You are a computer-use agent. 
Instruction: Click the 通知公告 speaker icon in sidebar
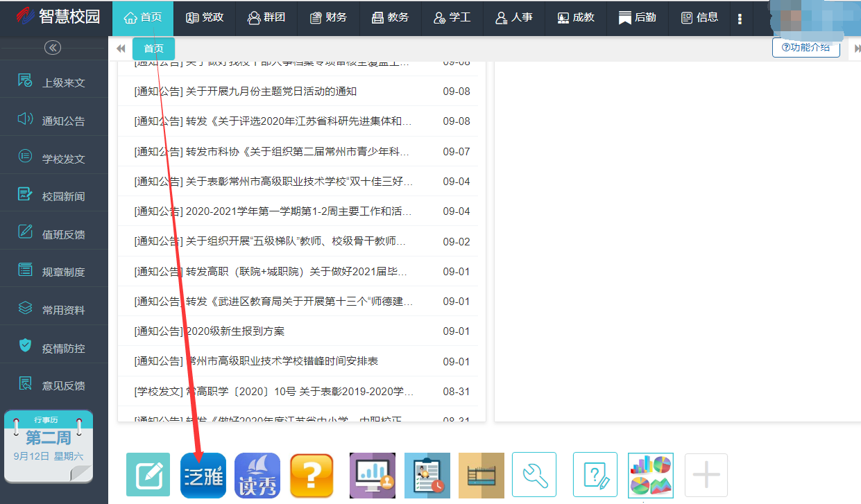(25, 119)
